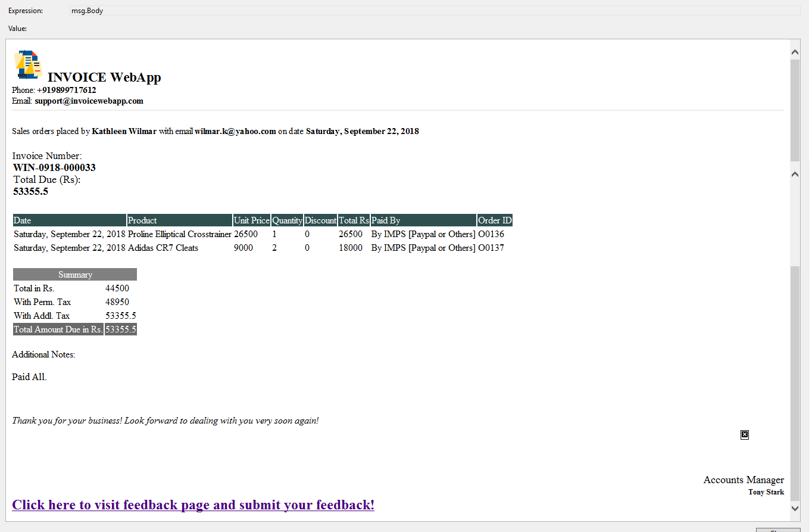This screenshot has width=812, height=532.
Task: Click scrollbar up arrow at top
Action: (x=795, y=53)
